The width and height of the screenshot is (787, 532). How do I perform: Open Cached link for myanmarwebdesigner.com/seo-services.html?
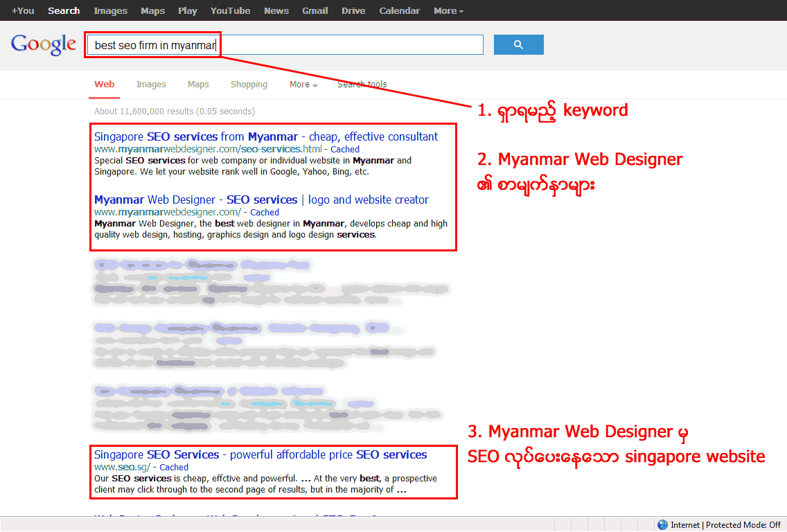point(345,149)
